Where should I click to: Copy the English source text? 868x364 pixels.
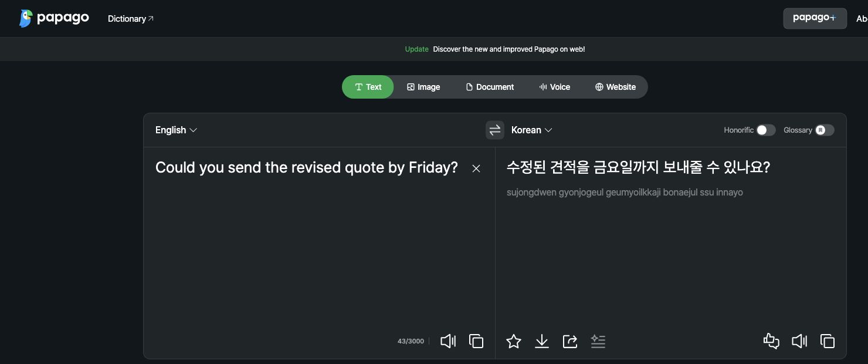click(x=476, y=341)
